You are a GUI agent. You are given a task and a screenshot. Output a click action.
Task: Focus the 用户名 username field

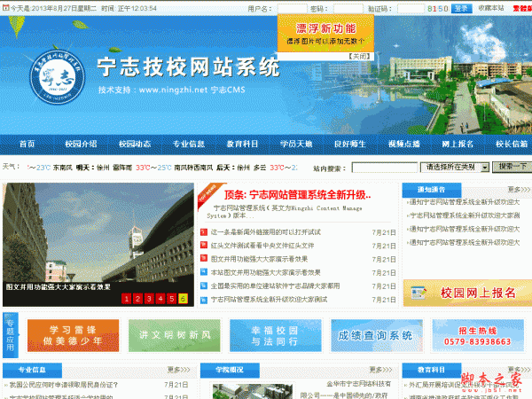[x=293, y=9]
